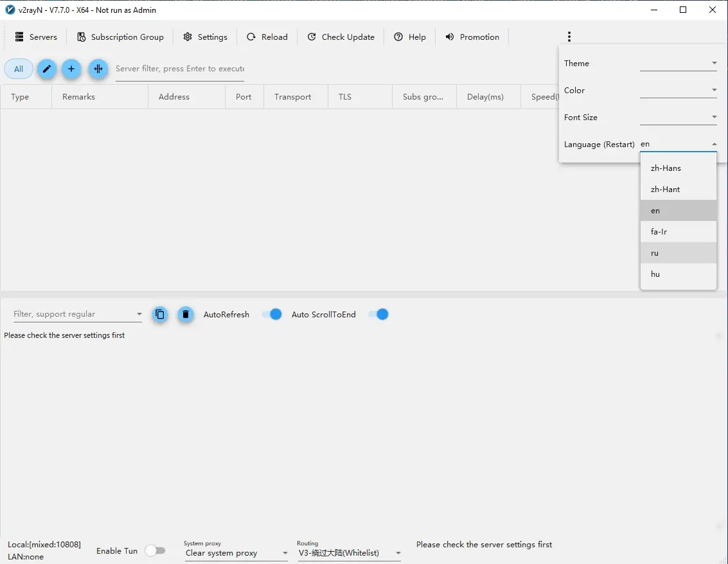
Task: Click the auto column width icon
Action: point(98,69)
